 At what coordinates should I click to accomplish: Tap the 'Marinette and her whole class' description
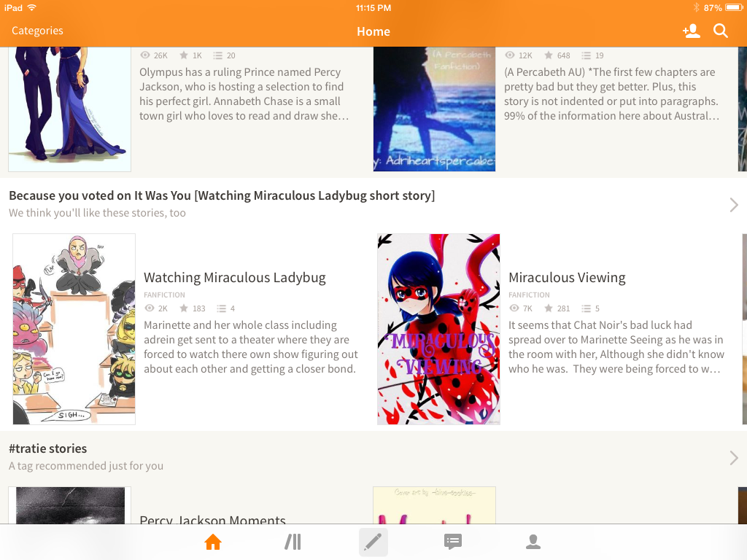tap(251, 346)
